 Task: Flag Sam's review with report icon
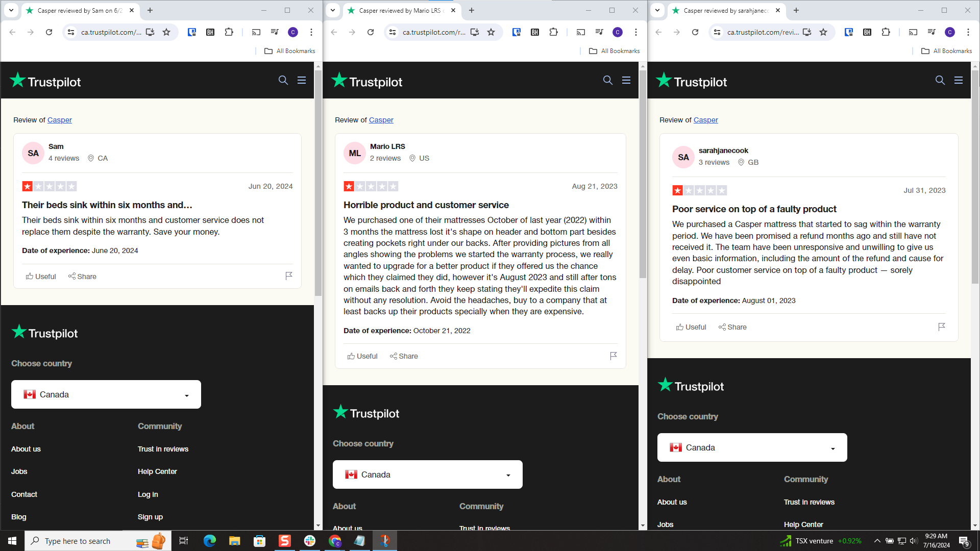289,275
